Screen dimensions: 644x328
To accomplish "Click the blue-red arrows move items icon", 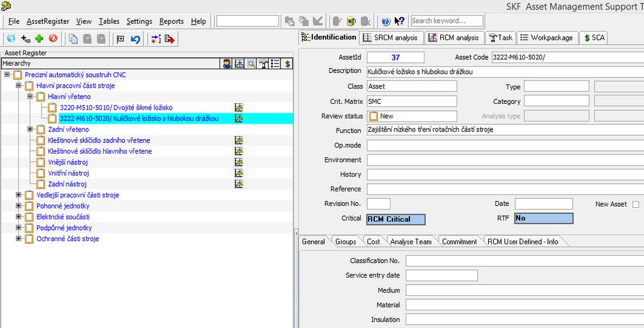I will point(156,39).
